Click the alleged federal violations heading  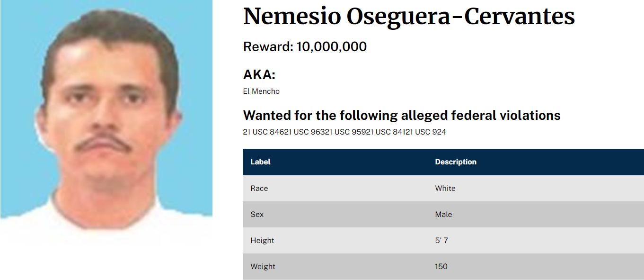401,115
